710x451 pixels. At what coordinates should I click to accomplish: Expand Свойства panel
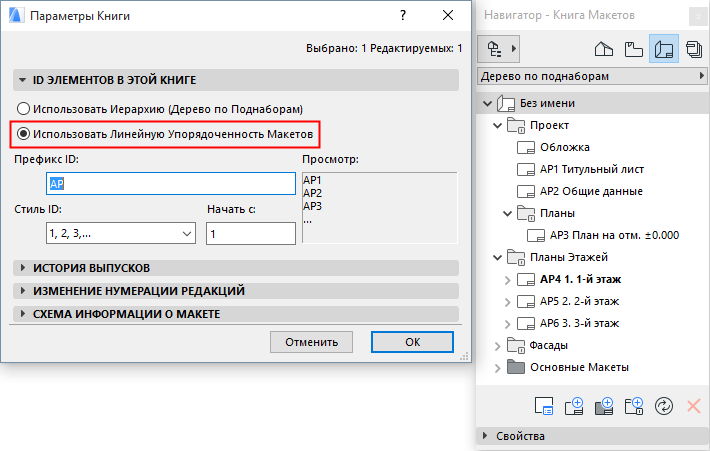(485, 436)
